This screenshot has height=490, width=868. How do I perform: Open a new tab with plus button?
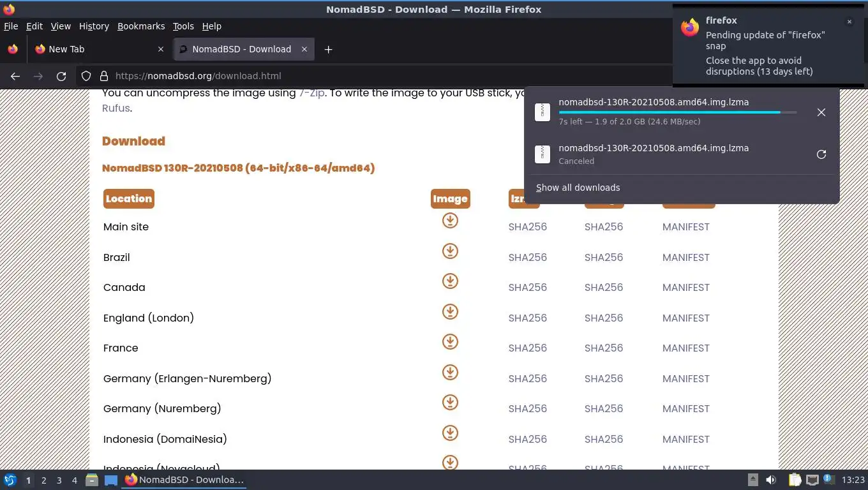328,49
